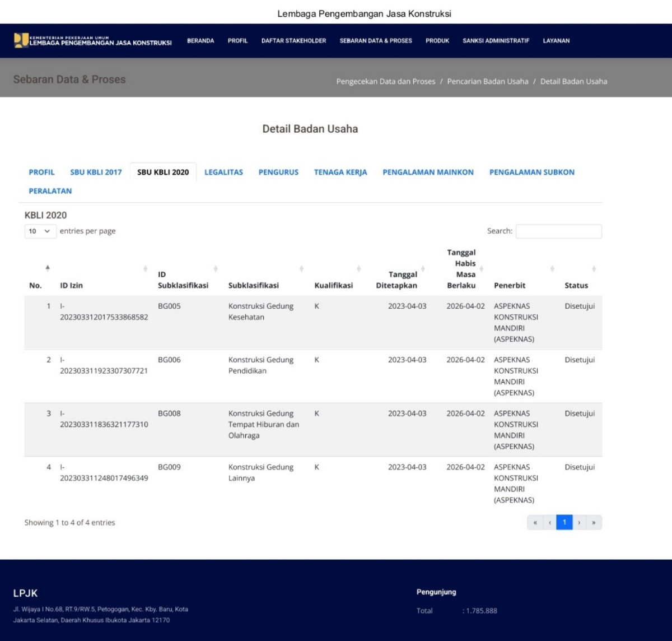This screenshot has width=672, height=641.
Task: Sort table by No. column arrow
Action: [48, 269]
